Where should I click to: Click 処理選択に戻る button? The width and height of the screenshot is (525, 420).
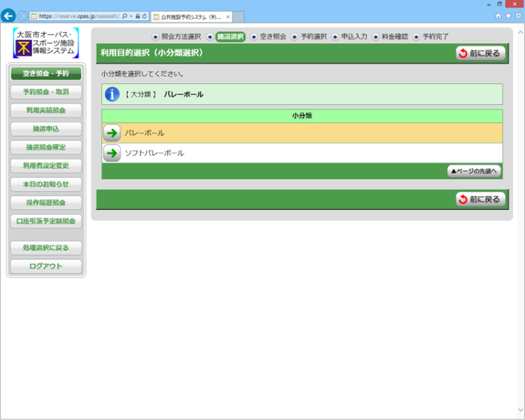[46, 247]
